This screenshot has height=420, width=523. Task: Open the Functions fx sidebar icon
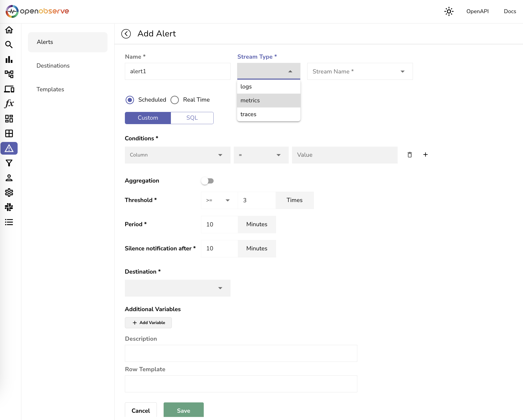(x=9, y=103)
